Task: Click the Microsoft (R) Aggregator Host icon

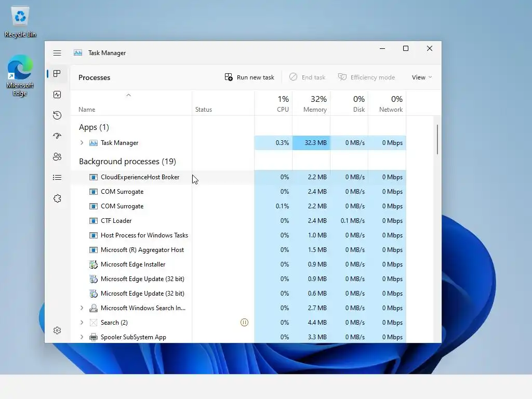Action: coord(94,250)
